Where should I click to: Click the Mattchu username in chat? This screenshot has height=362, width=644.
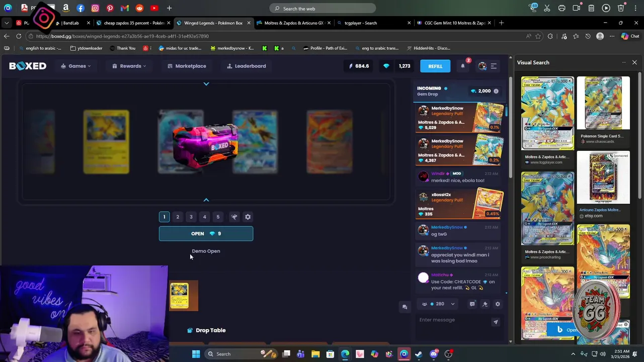(440, 275)
